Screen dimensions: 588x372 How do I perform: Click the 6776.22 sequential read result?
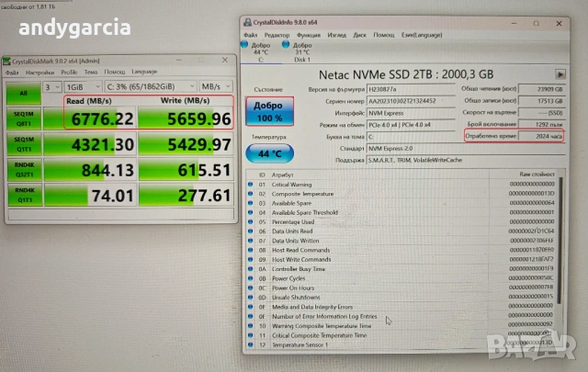(x=90, y=118)
